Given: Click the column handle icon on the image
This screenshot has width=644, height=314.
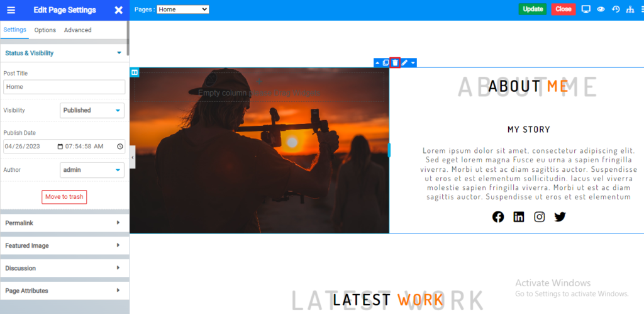Looking at the screenshot, I should tap(135, 73).
